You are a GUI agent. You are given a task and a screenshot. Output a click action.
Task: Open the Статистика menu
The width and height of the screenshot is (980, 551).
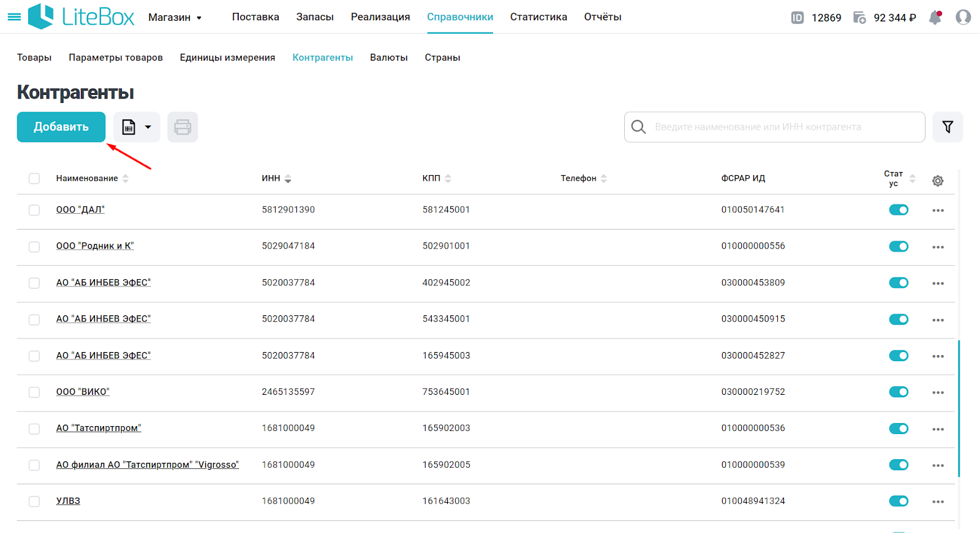(x=538, y=17)
